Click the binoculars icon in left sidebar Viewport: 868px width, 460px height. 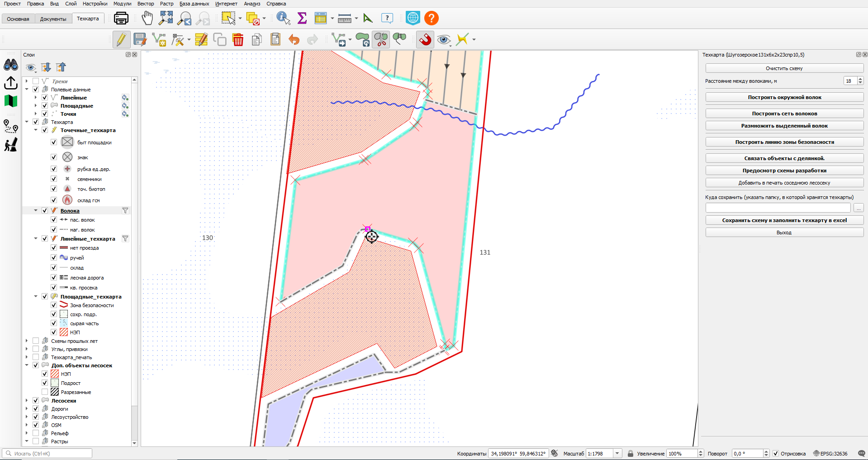pos(11,65)
